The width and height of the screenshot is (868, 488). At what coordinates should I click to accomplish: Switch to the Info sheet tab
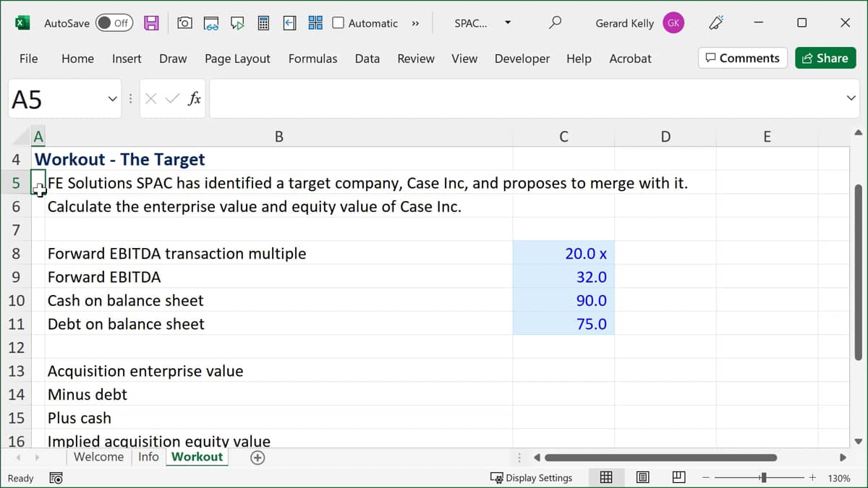[148, 457]
